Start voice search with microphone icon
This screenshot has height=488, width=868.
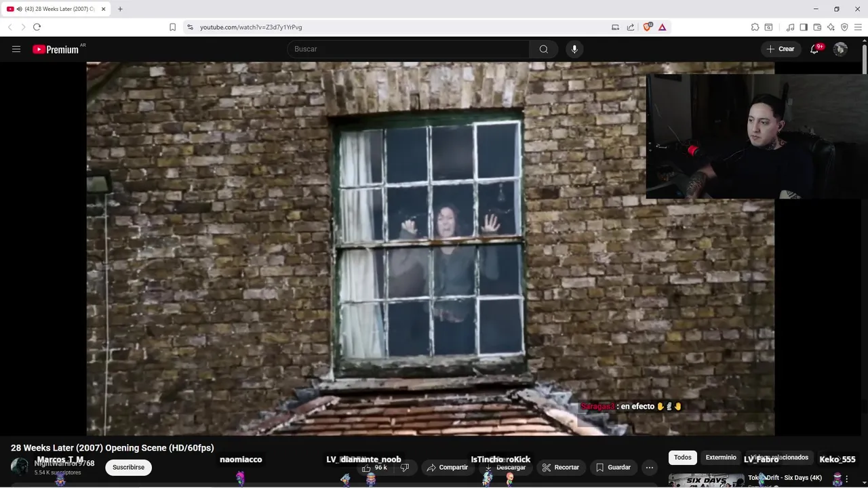point(574,49)
